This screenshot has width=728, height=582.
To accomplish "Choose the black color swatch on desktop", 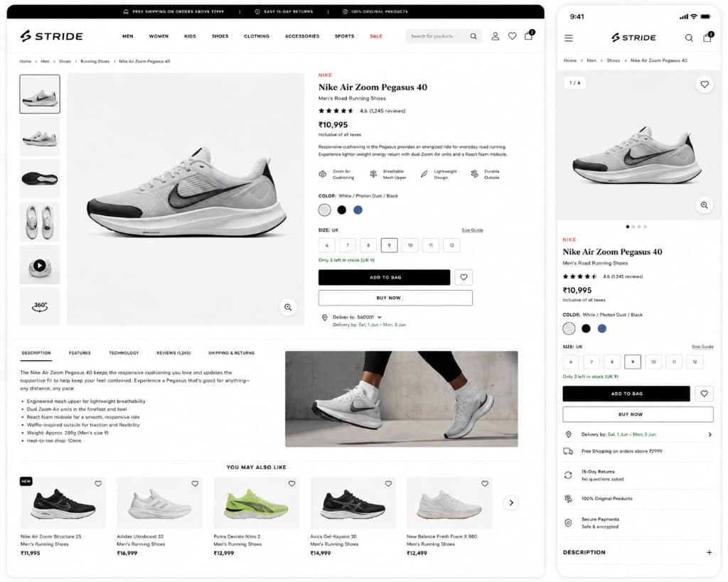I will pos(342,210).
